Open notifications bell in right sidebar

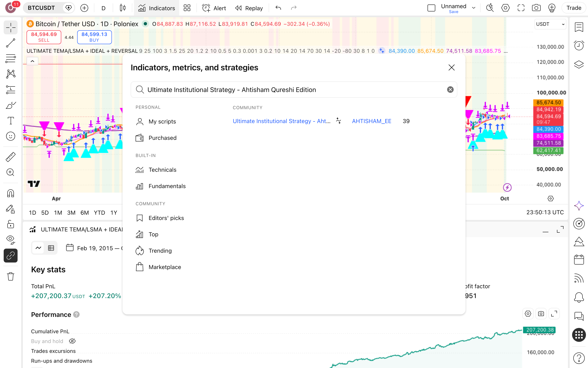tap(579, 297)
